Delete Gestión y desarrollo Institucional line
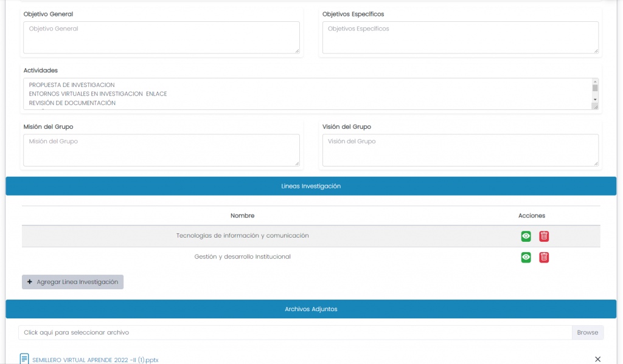This screenshot has width=623, height=364. pyautogui.click(x=544, y=257)
